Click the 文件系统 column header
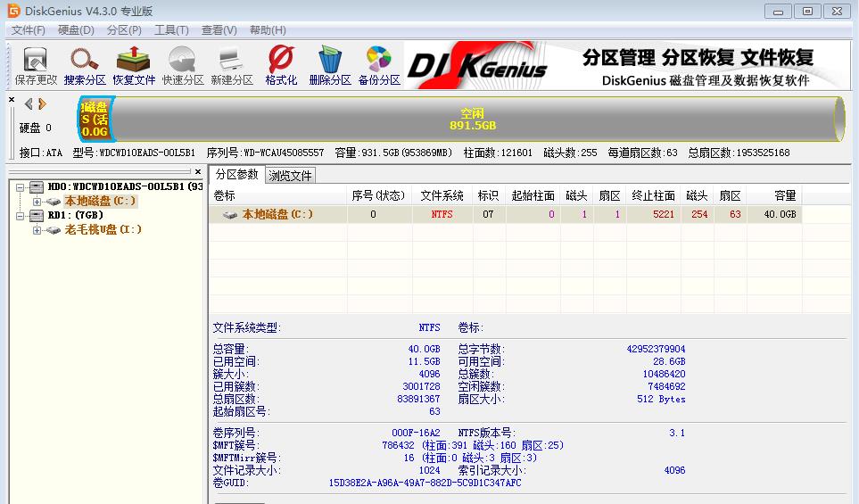The height and width of the screenshot is (504, 859). (442, 195)
